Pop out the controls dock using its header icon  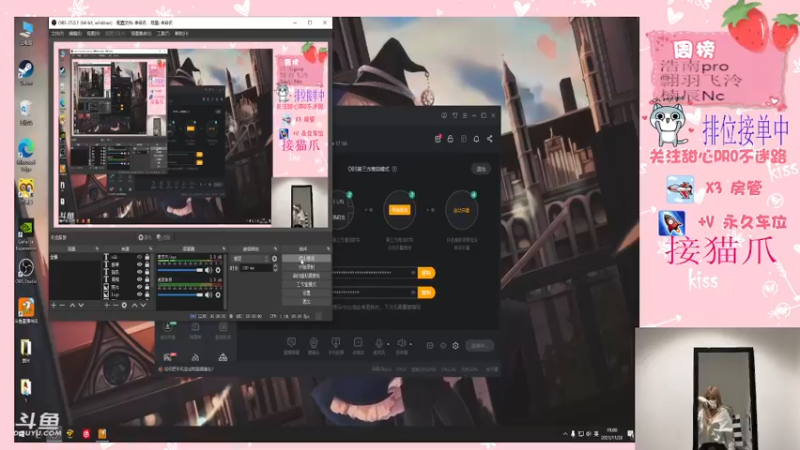click(328, 248)
